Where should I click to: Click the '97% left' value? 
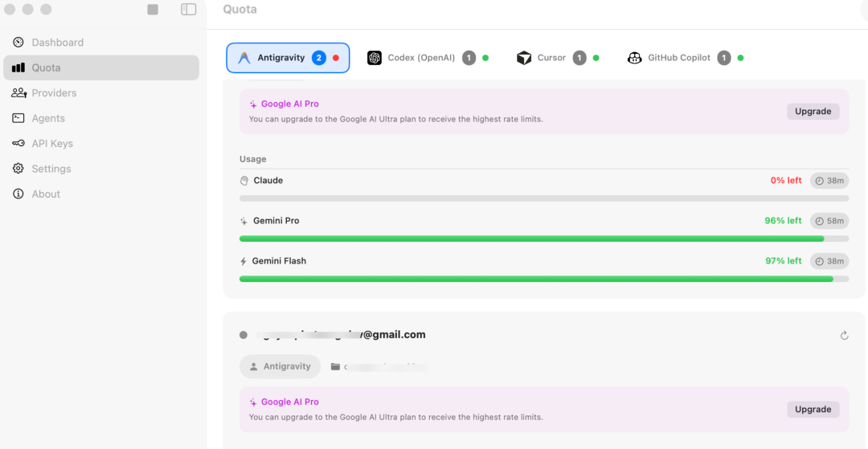click(x=784, y=260)
